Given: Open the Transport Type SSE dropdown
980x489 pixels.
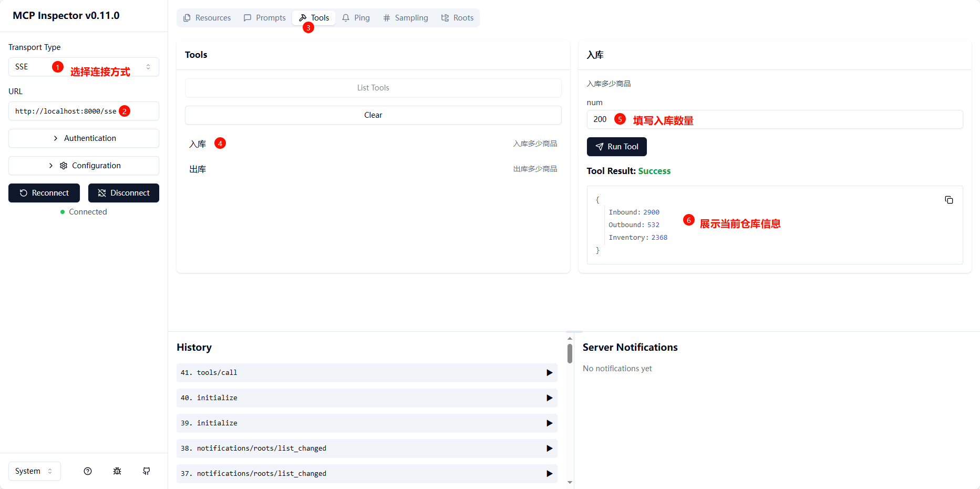Looking at the screenshot, I should point(84,67).
